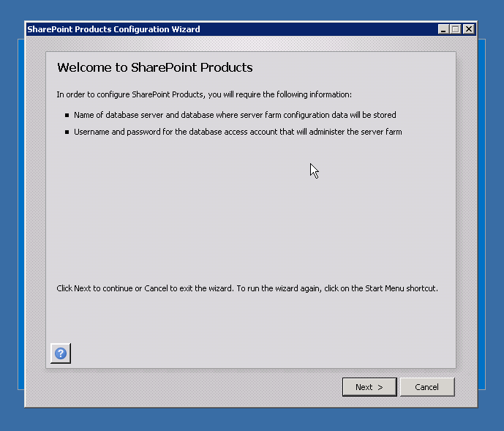The height and width of the screenshot is (431, 504).
Task: Open the blue question mark help icon
Action: click(61, 353)
